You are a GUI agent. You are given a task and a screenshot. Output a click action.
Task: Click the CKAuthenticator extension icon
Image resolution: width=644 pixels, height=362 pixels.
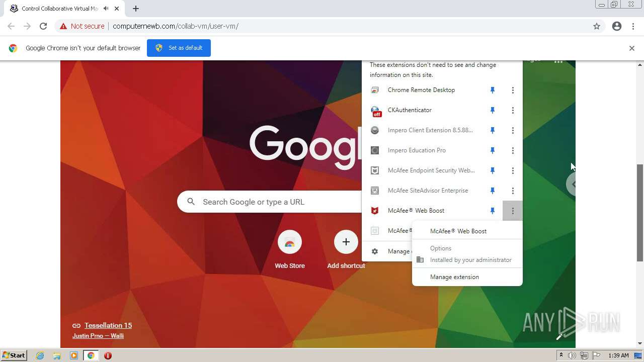tap(375, 111)
